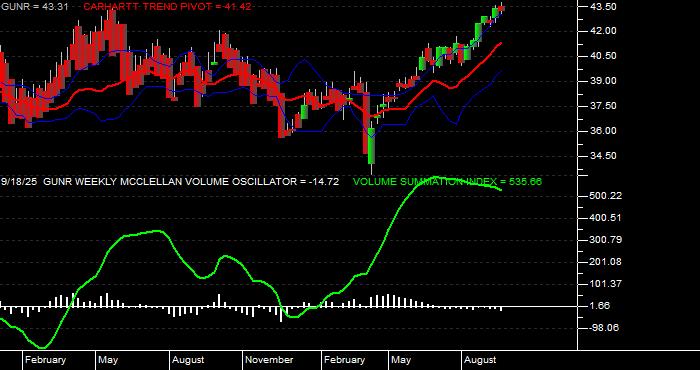
Task: Click the Volume Summation Index = 535.66 label
Action: [x=447, y=182]
